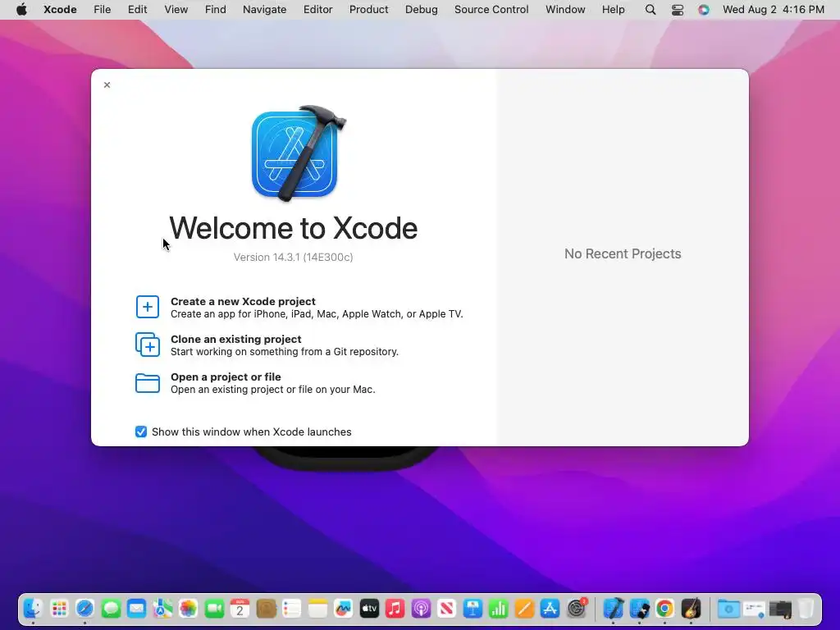The width and height of the screenshot is (840, 630).
Task: Open Freeform from the Dock
Action: 344,609
